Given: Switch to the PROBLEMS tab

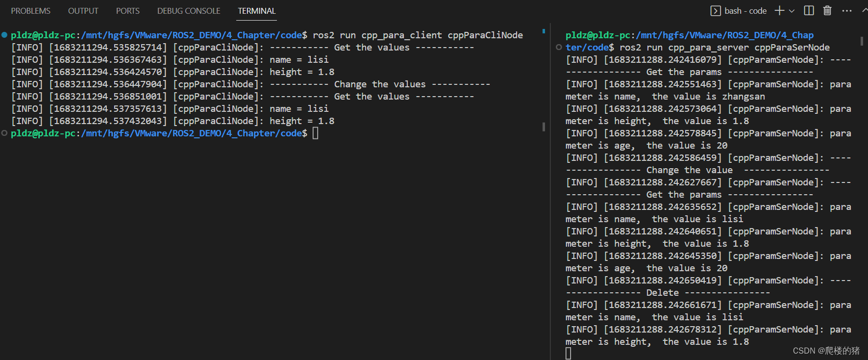Looking at the screenshot, I should coord(31,11).
